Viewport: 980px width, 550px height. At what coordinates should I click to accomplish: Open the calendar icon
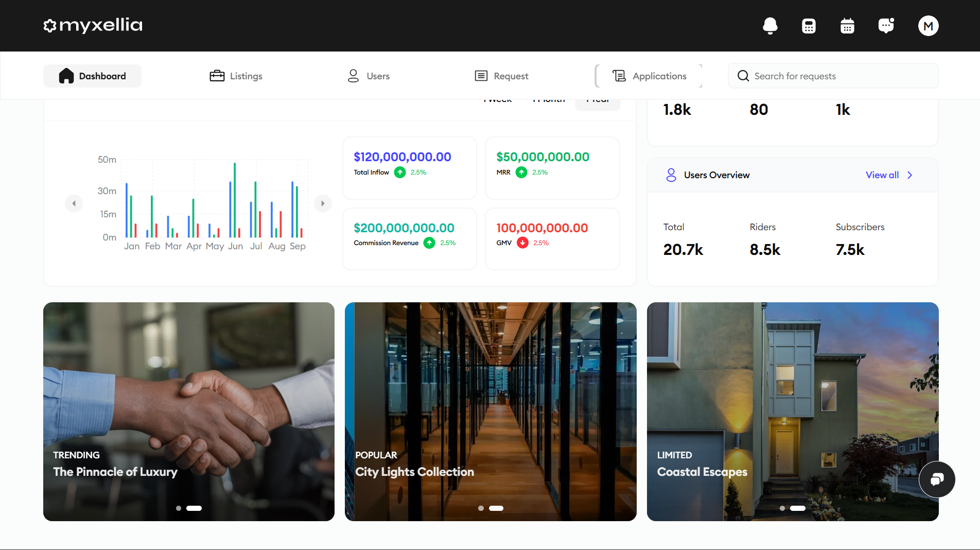coord(847,26)
